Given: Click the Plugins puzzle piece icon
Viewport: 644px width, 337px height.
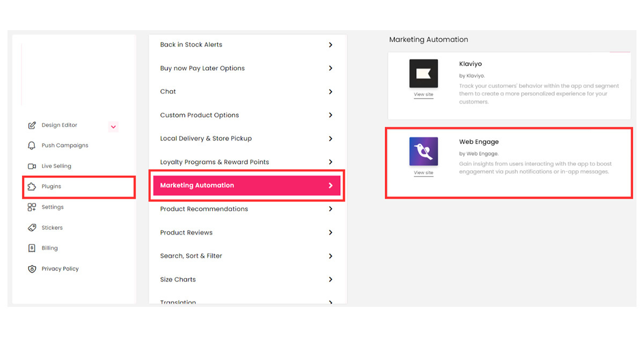Looking at the screenshot, I should (32, 187).
